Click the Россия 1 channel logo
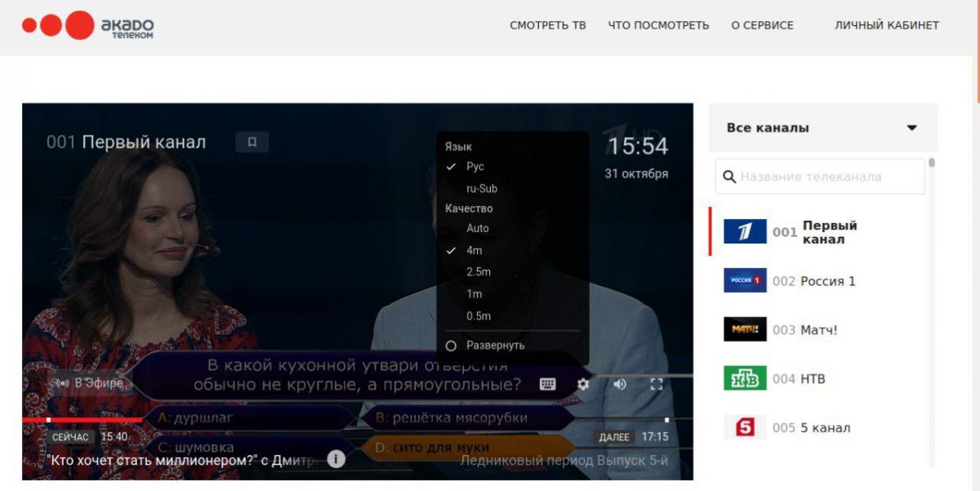 (745, 281)
